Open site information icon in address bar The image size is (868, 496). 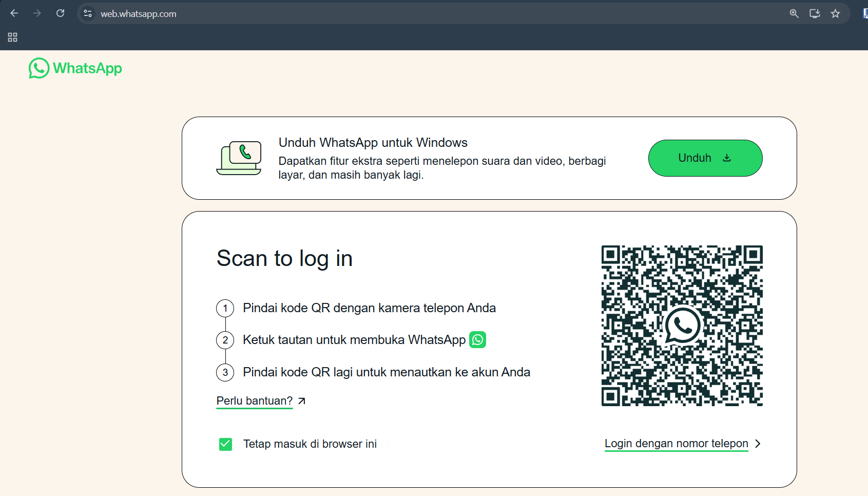88,13
